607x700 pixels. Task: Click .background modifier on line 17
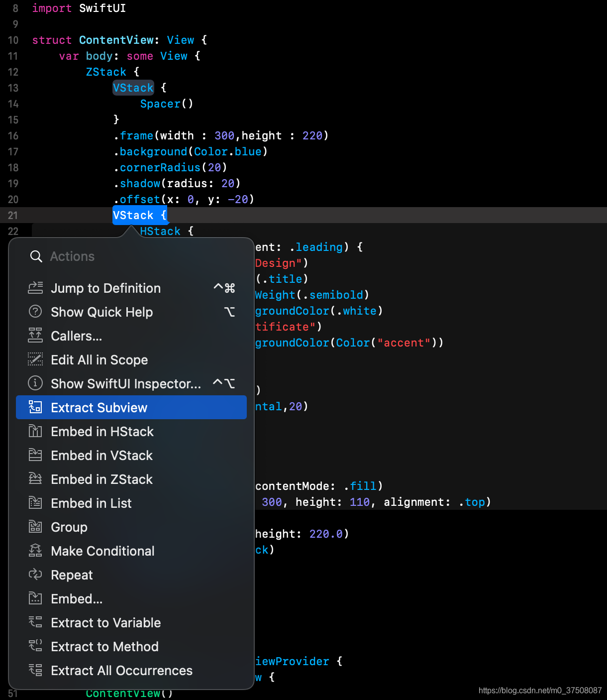(150, 151)
